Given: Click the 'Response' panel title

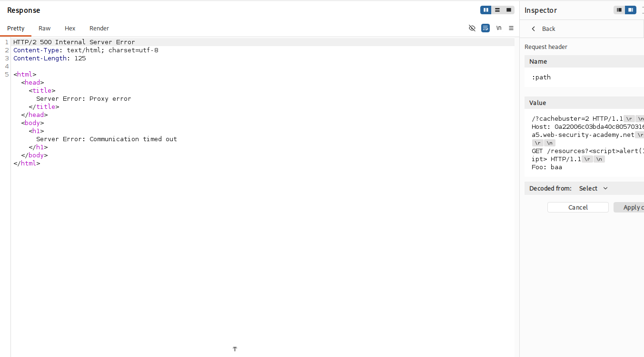Looking at the screenshot, I should pos(24,10).
